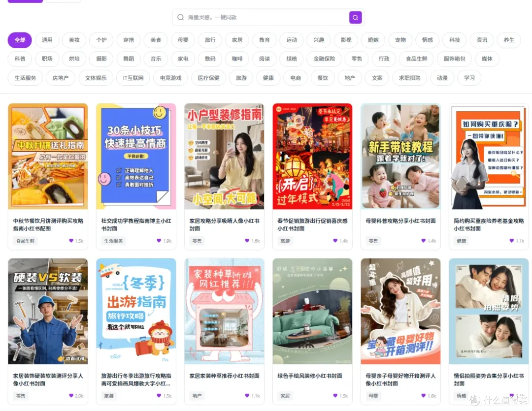Like the 旅游出行冬季出游 card
The width and height of the screenshot is (532, 411).
coord(159,395)
